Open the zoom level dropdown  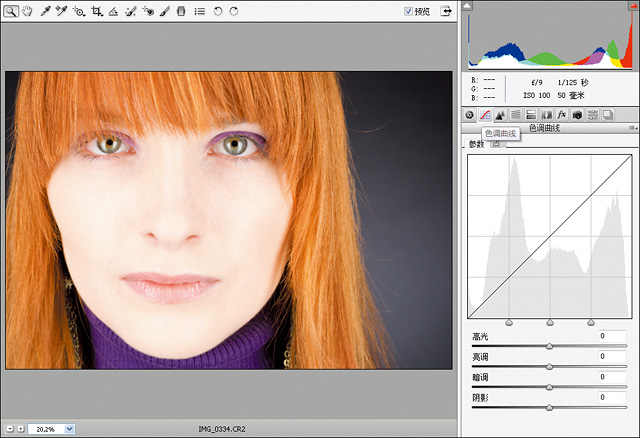69,428
